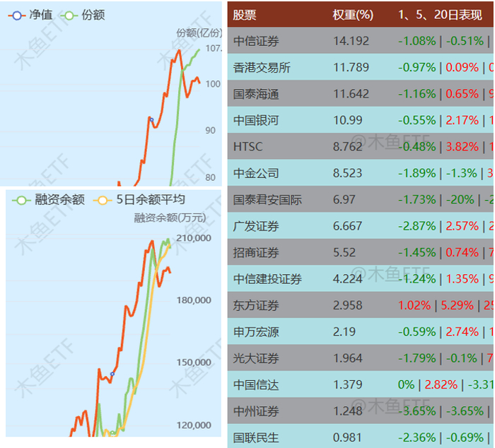
Task: Click the weight value 4.224
Action: pyautogui.click(x=348, y=279)
